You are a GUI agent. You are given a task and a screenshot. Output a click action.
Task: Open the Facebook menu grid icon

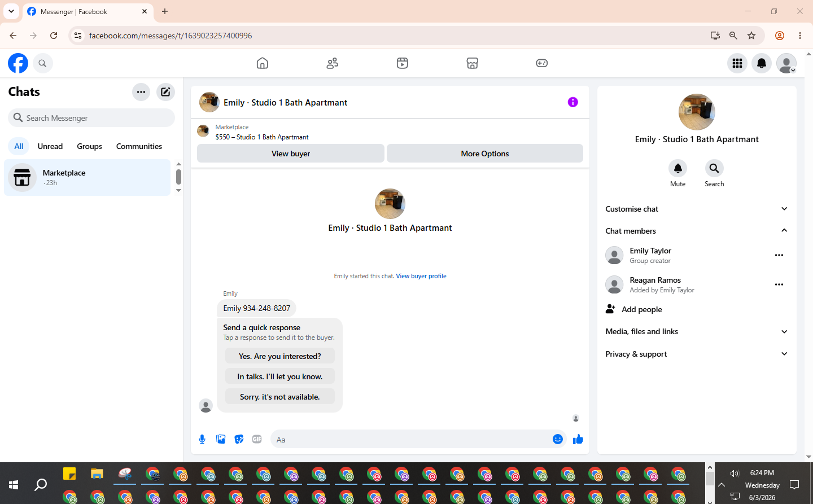pyautogui.click(x=737, y=63)
